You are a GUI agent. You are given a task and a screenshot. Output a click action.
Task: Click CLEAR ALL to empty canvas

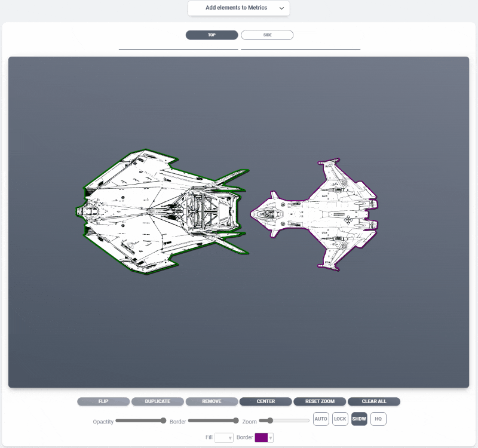coord(373,401)
